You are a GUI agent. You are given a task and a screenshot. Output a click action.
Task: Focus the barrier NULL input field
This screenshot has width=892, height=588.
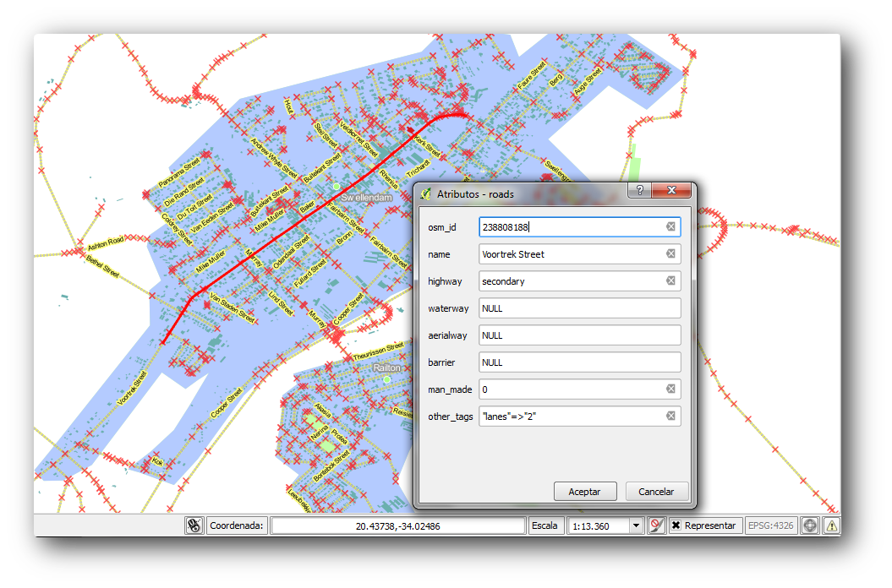point(579,362)
